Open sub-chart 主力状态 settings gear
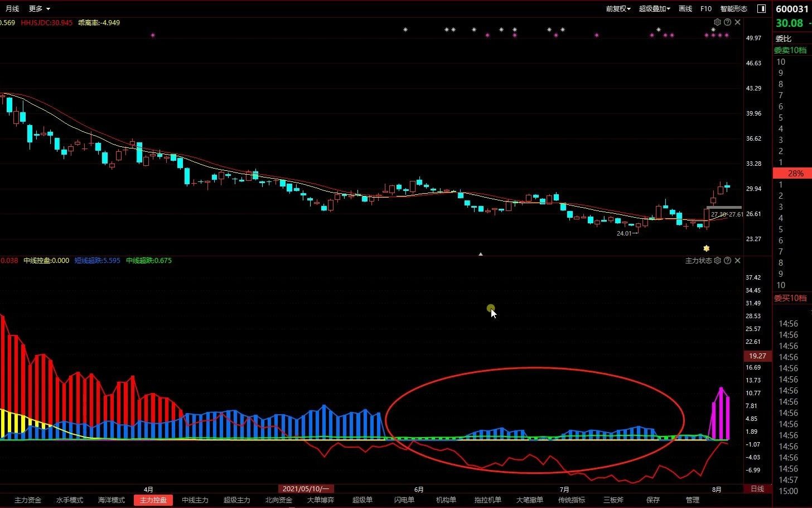Screen dimensions: 812x508 [717, 261]
